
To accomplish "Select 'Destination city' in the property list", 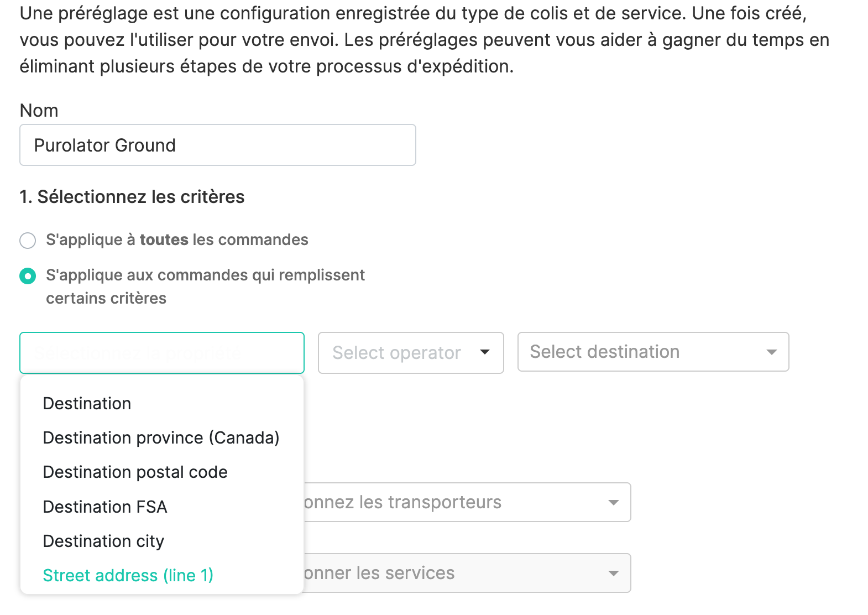I will point(103,541).
